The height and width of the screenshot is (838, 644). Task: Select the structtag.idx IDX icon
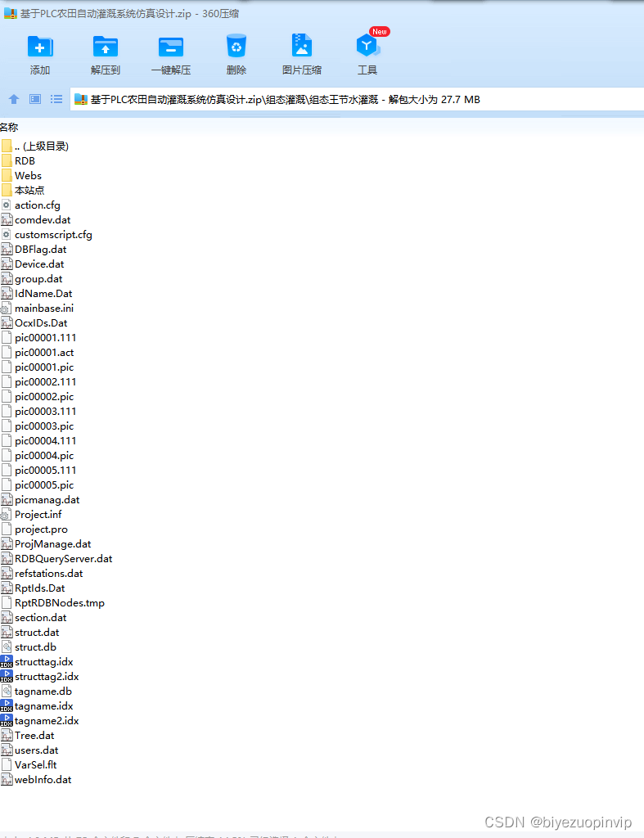click(7, 661)
